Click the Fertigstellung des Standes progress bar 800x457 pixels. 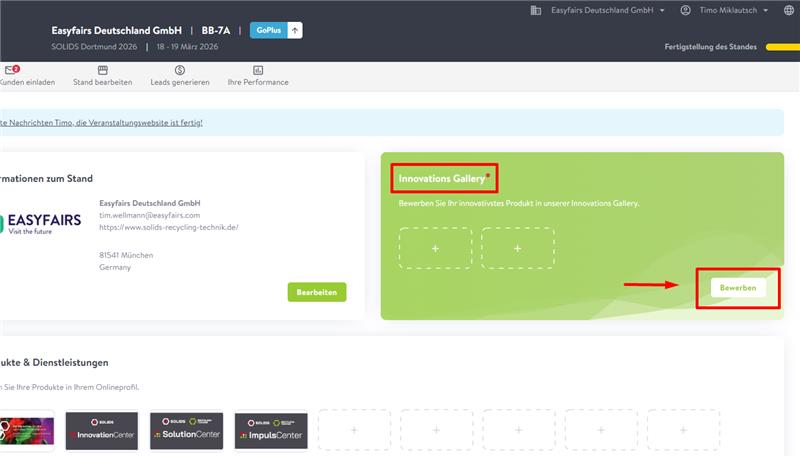point(782,47)
